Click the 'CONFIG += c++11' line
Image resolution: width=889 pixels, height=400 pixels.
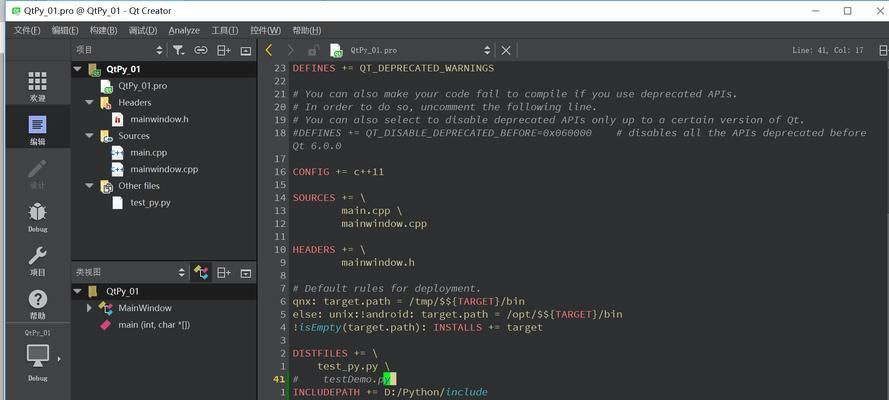[x=338, y=172]
